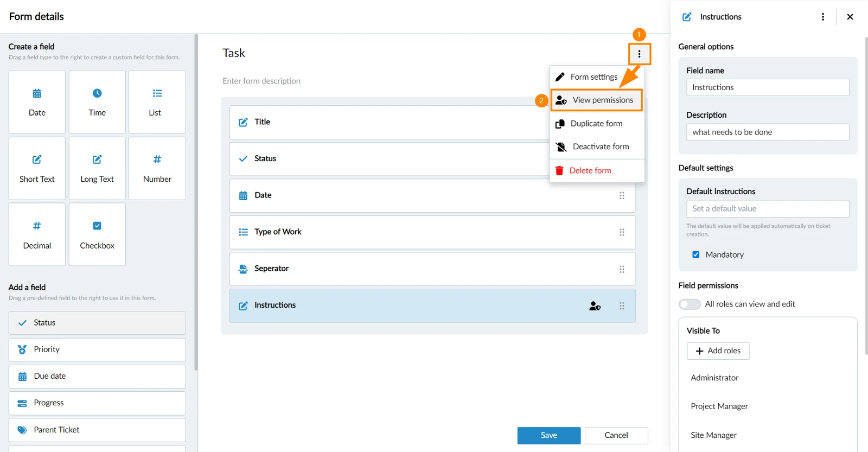Select Delete form in the menu
868x452 pixels.
597,170
